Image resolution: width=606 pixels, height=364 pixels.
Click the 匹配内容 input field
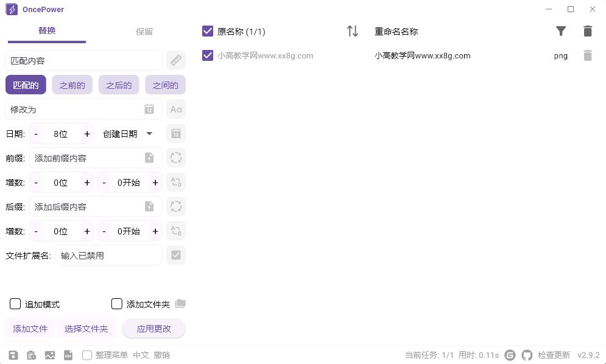(83, 61)
